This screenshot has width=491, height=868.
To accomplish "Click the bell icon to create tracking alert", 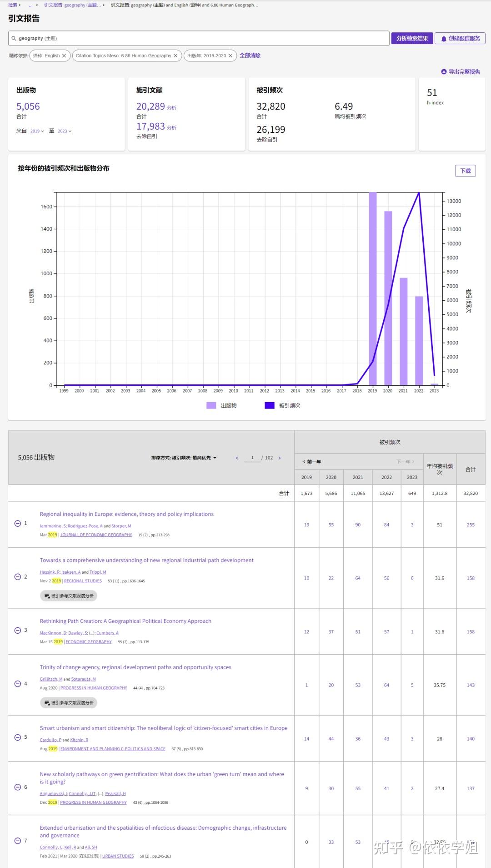I will point(444,39).
